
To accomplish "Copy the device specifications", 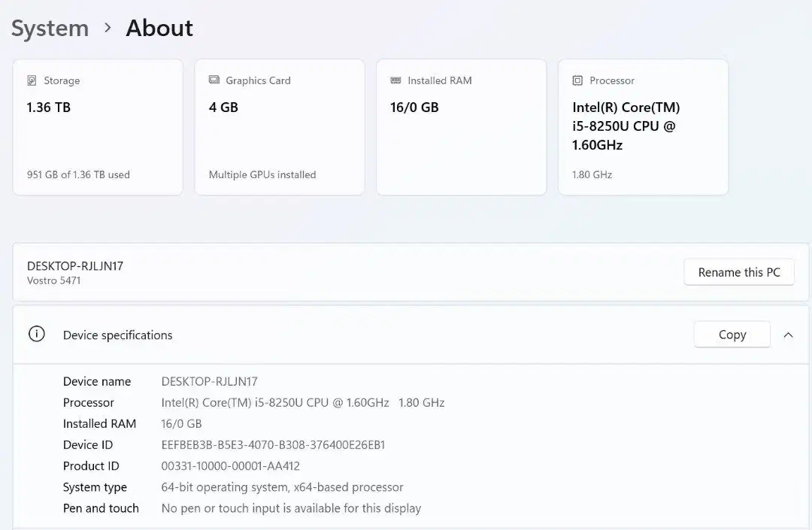I will click(x=732, y=335).
